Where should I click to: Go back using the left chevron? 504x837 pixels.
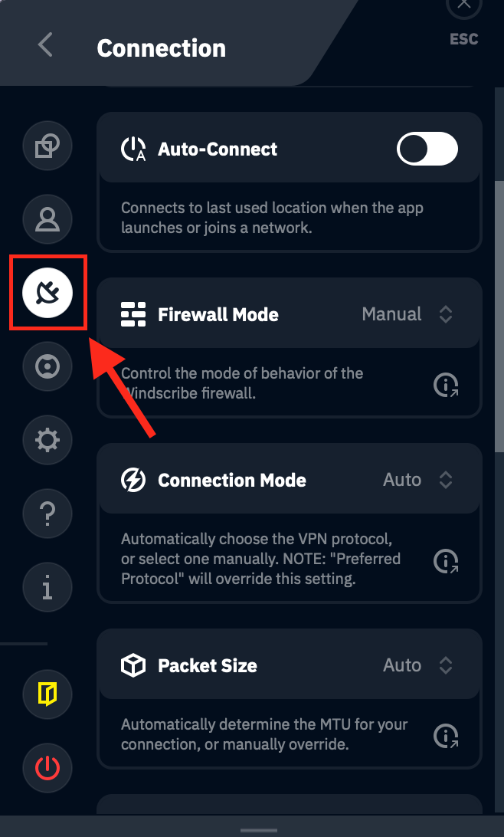[45, 45]
